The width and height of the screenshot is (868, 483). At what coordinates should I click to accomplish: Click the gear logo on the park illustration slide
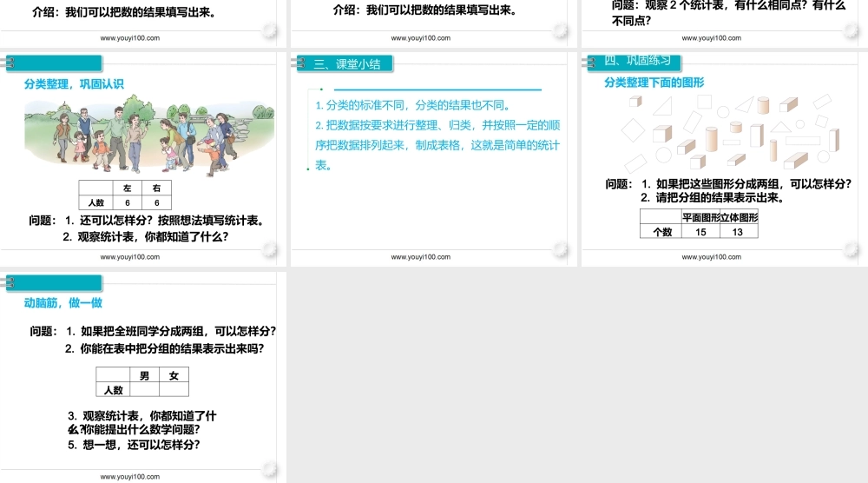coord(270,251)
